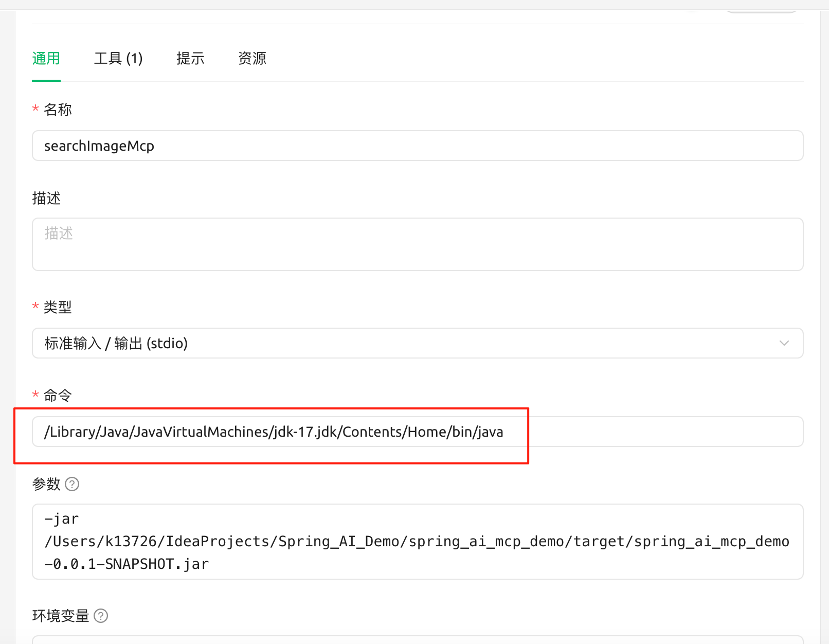Viewport: 829px width, 644px height.
Task: Click the 命令 field with java path
Action: pyautogui.click(x=418, y=432)
